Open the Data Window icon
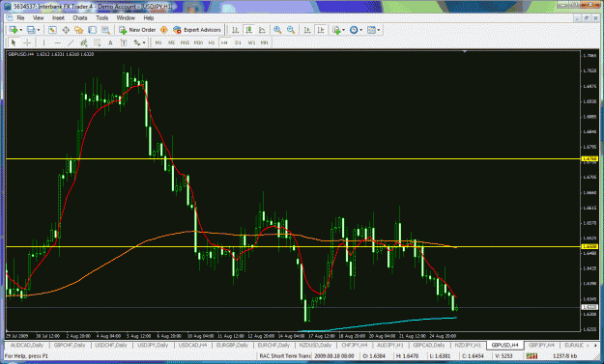Image resolution: width=604 pixels, height=364 pixels. tap(66, 30)
